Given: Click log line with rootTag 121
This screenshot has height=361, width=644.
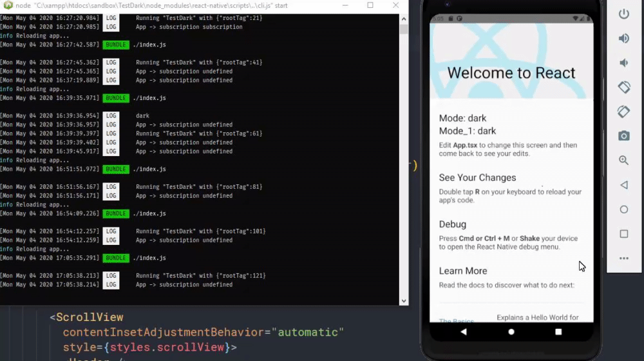Looking at the screenshot, I should click(201, 275).
